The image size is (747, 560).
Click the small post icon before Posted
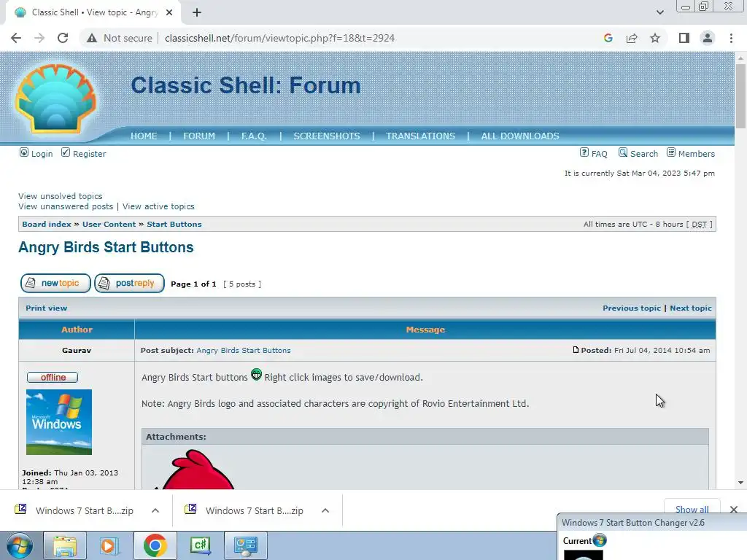(576, 350)
